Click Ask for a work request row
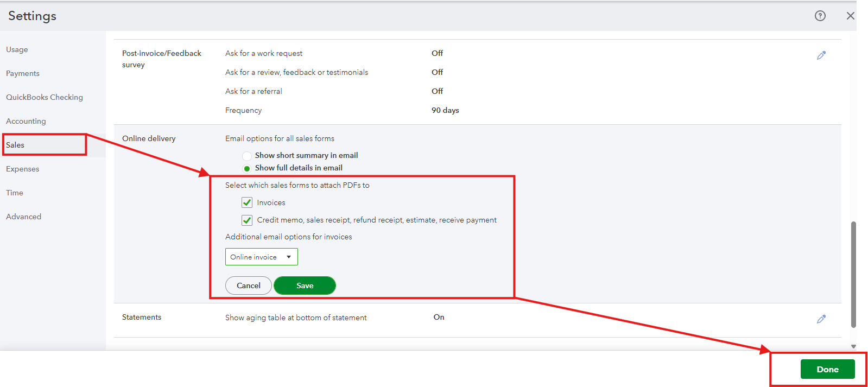 coord(264,53)
